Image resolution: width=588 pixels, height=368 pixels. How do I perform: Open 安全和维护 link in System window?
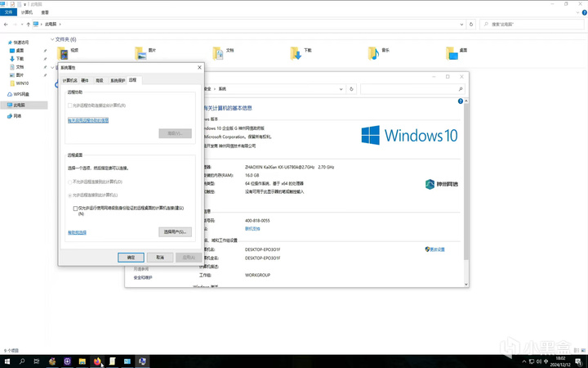tap(143, 277)
